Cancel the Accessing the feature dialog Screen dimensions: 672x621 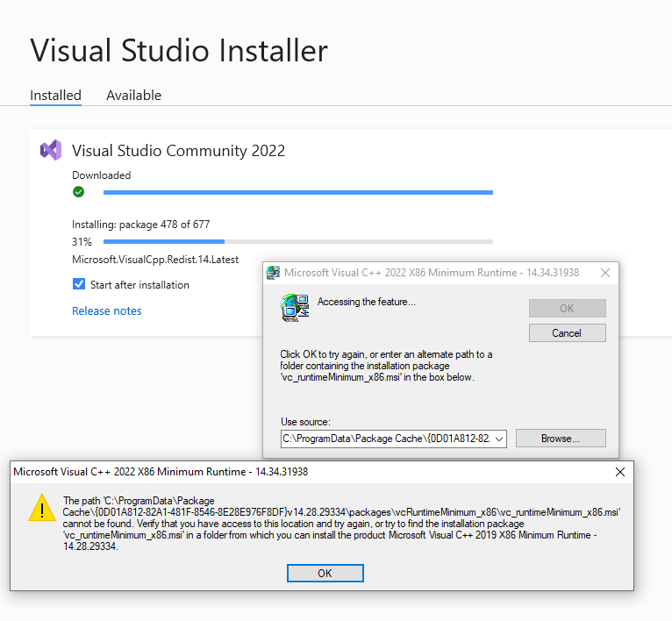tap(567, 333)
